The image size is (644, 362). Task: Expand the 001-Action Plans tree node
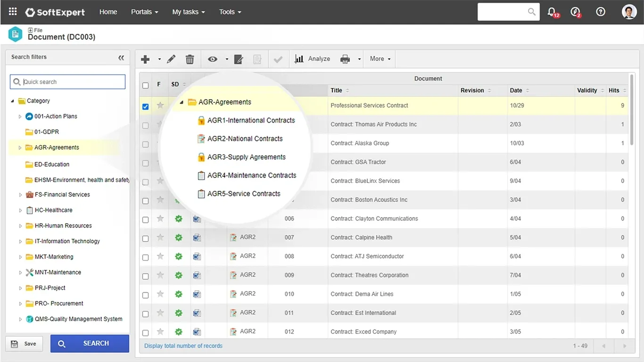point(20,116)
